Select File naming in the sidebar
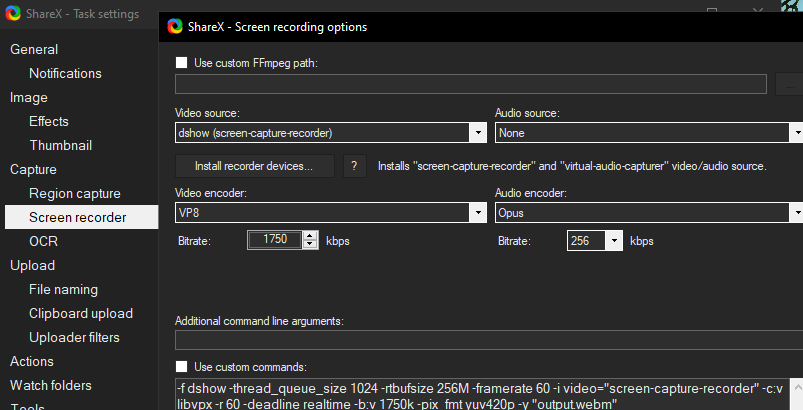Image resolution: width=803 pixels, height=410 pixels. (63, 289)
